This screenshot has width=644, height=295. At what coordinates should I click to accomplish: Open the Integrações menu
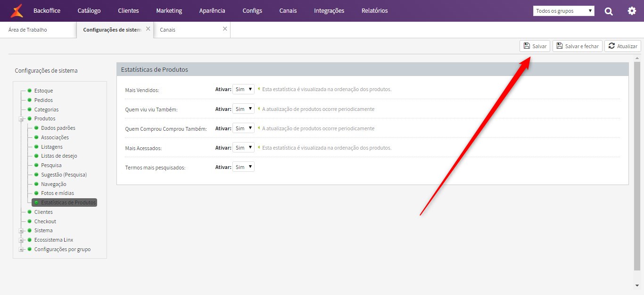(x=329, y=10)
